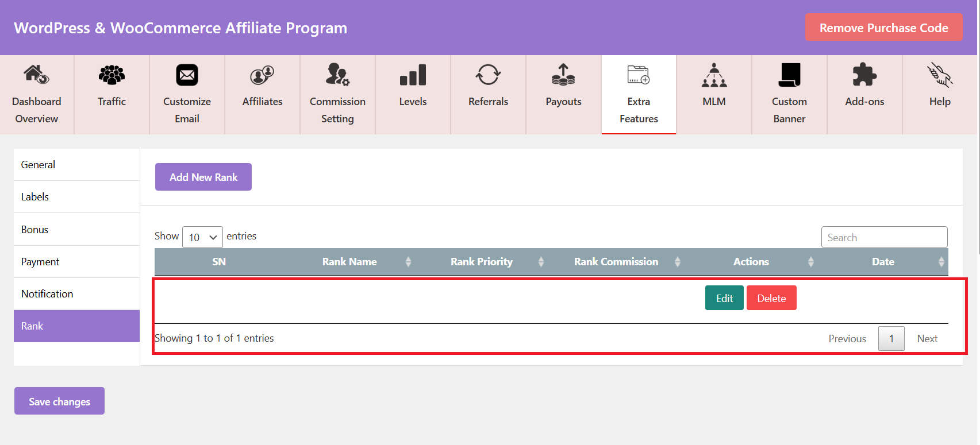Sort table by Rank Priority arrows
980x445 pixels.
[541, 262]
